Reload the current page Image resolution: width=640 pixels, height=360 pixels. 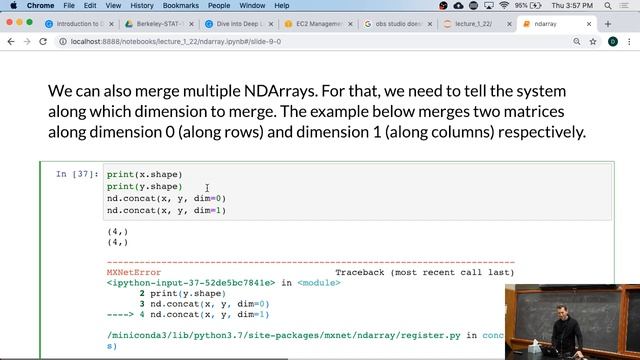(43, 42)
